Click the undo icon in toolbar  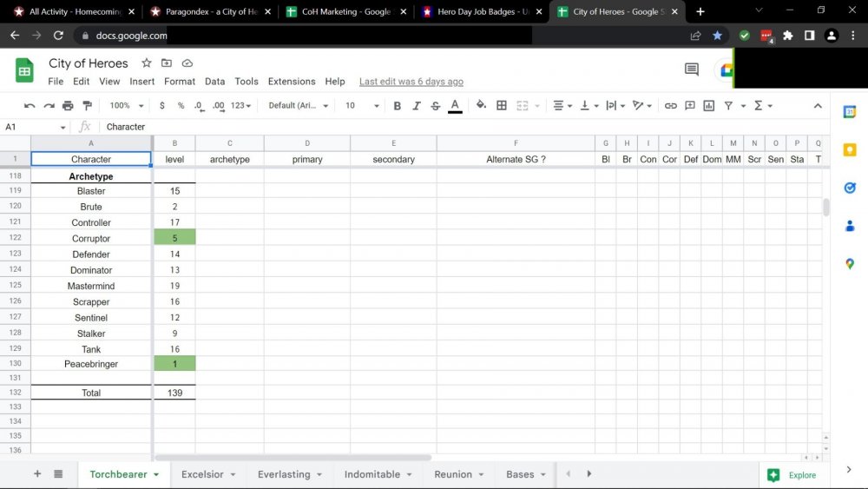(x=30, y=105)
